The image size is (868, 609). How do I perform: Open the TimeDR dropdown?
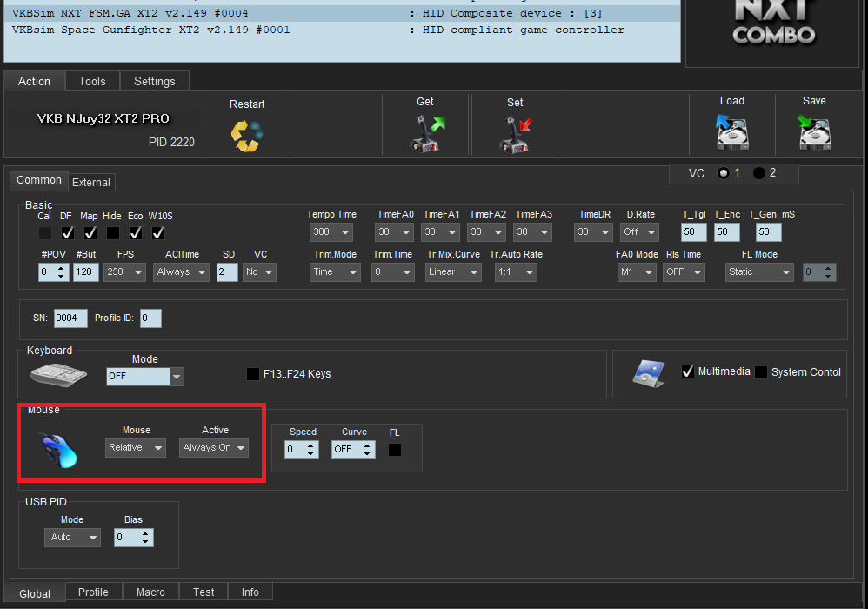[593, 232]
